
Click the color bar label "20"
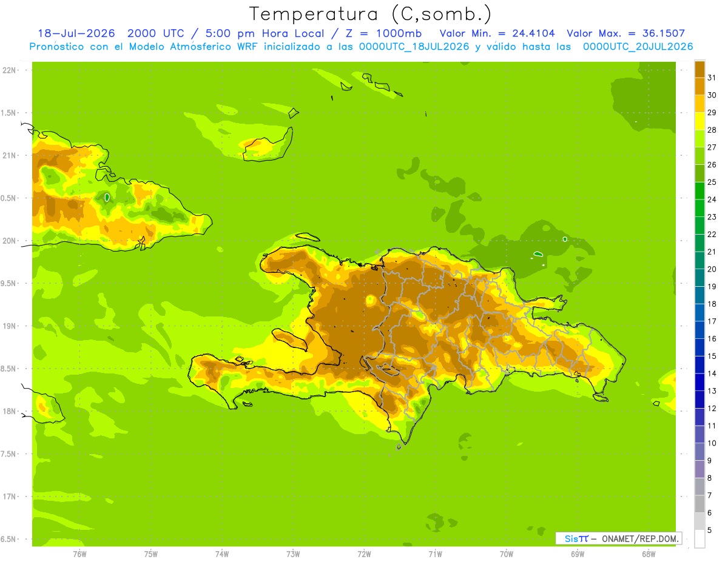click(x=712, y=269)
